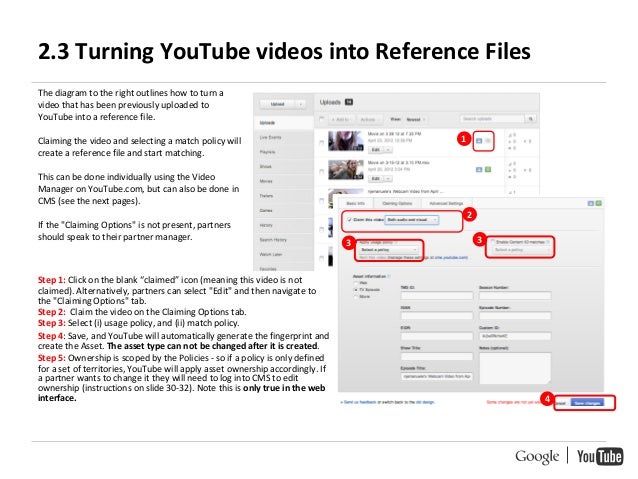Click the Search uploads field
The width and height of the screenshot is (638, 479).
492,119
